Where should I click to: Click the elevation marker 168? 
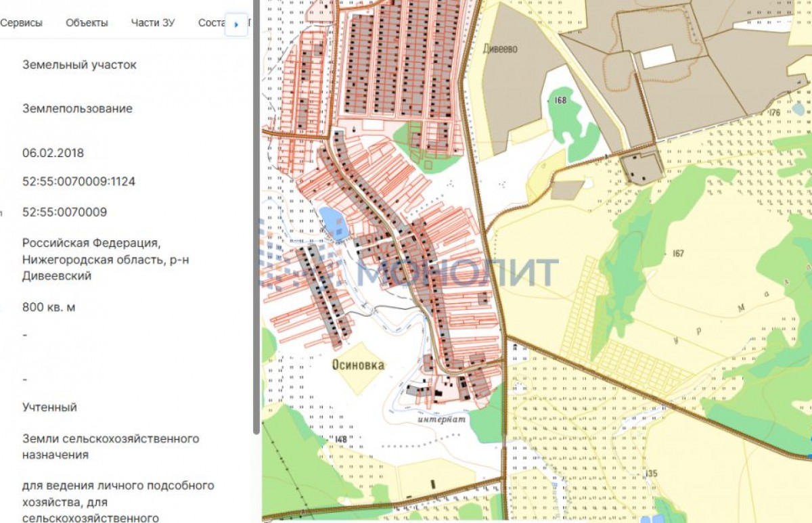point(560,100)
